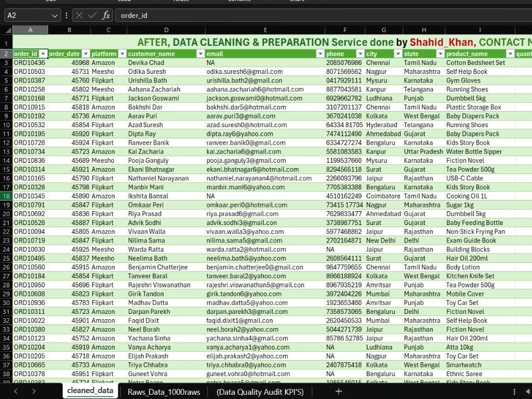Open the platform filter dropdown
Viewport: 532px width, 399px height.
point(122,54)
